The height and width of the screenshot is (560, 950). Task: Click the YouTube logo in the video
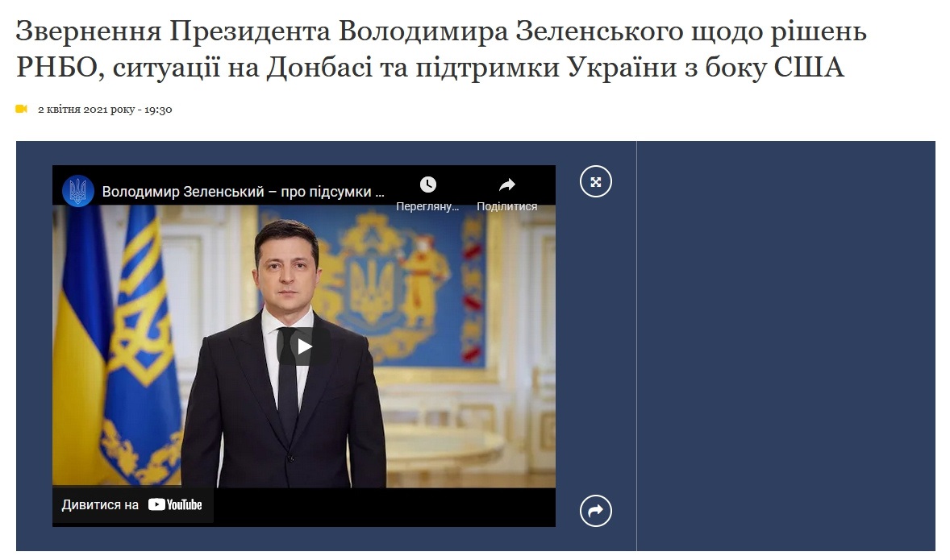(x=175, y=505)
